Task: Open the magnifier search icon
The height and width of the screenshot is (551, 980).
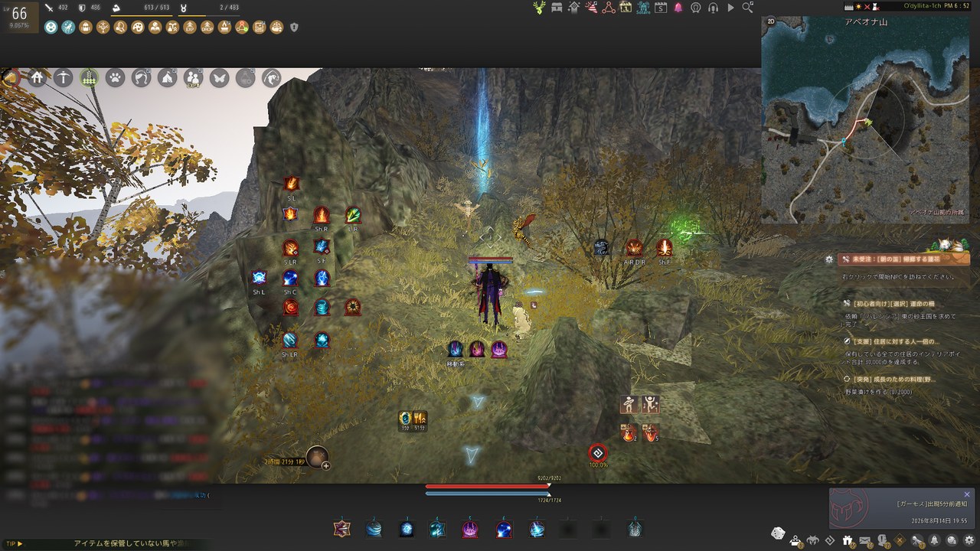Action: (748, 8)
